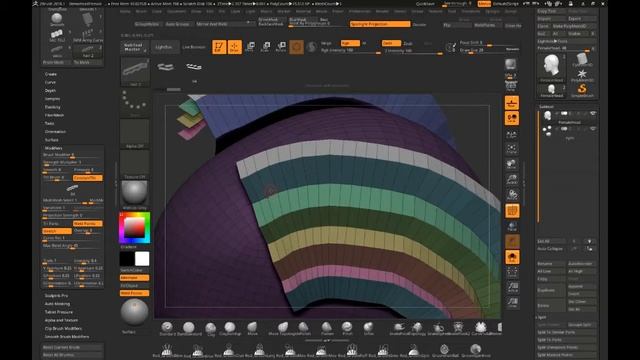The height and width of the screenshot is (360, 640).
Task: Collapse the Subtool panel header
Action: point(546,107)
